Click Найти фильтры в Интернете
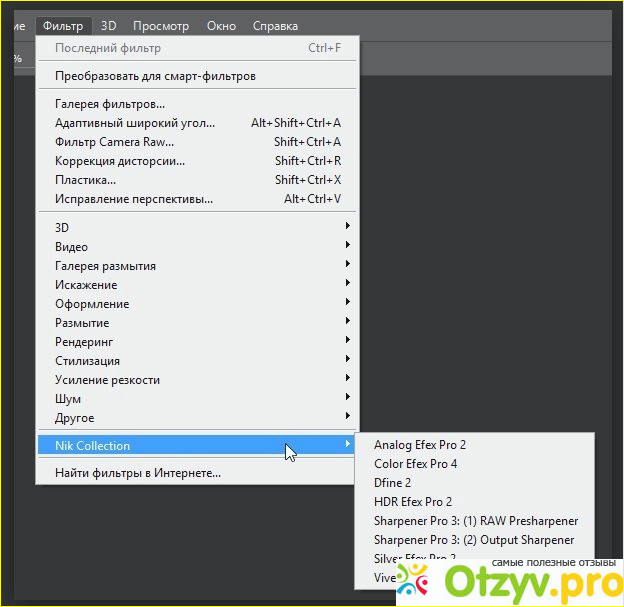The image size is (624, 607). (x=138, y=473)
